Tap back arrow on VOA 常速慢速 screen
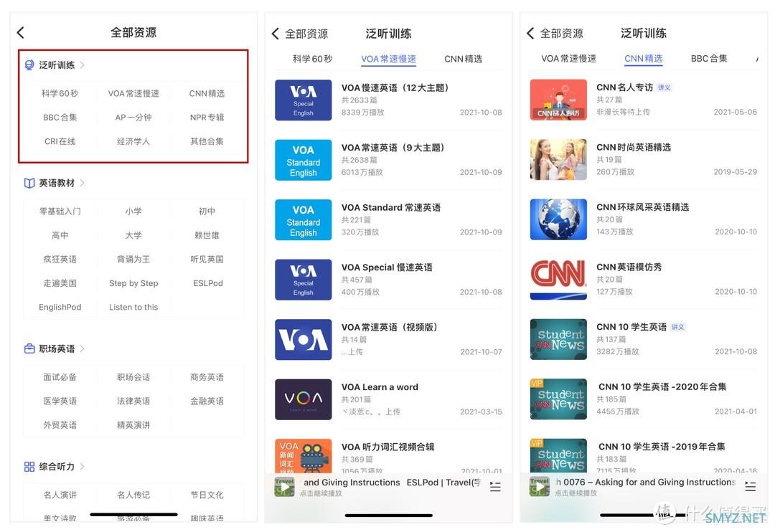 tap(276, 34)
